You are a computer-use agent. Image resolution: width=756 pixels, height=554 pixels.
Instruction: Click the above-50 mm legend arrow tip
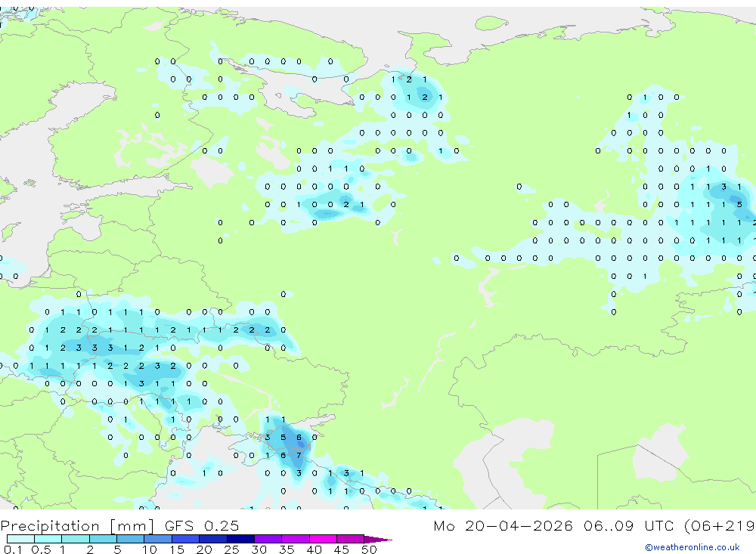click(x=379, y=539)
